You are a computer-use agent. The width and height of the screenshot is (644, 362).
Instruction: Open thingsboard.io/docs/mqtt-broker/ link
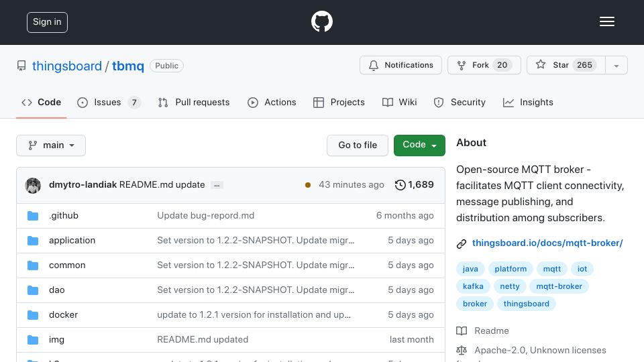click(547, 243)
